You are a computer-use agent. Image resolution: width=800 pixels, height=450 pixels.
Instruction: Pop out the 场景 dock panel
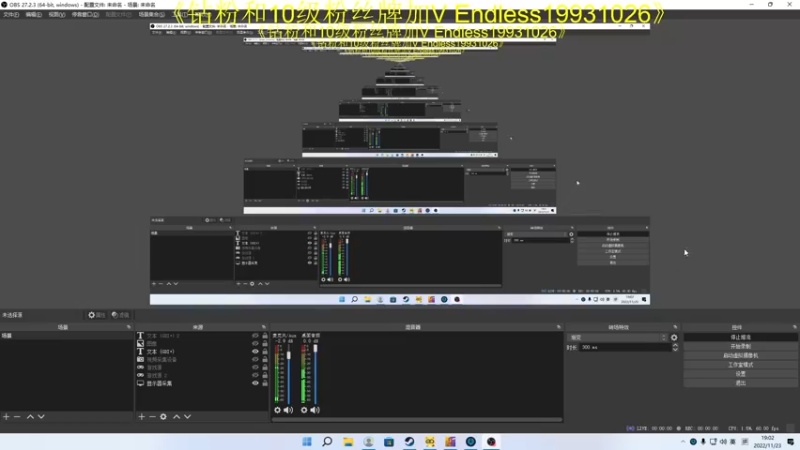tap(129, 327)
